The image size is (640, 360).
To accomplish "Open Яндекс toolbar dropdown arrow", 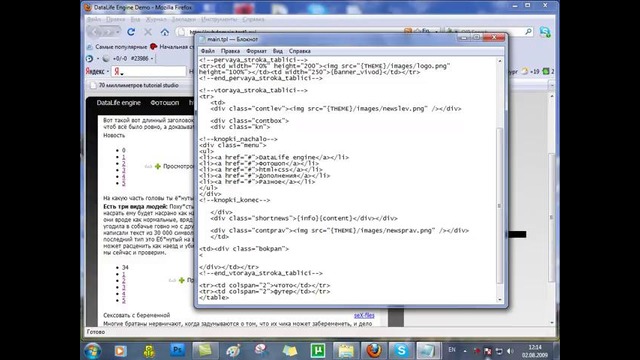I will coord(108,71).
